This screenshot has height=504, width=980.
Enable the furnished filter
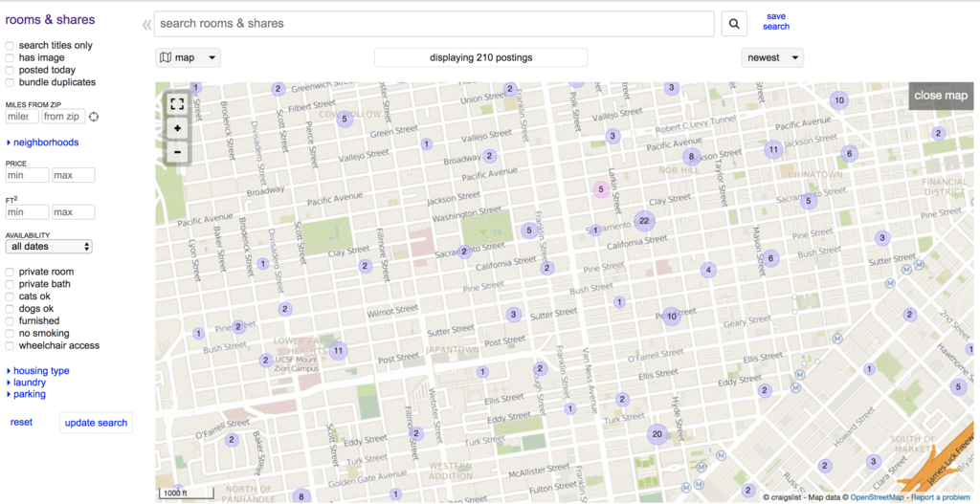pos(10,321)
